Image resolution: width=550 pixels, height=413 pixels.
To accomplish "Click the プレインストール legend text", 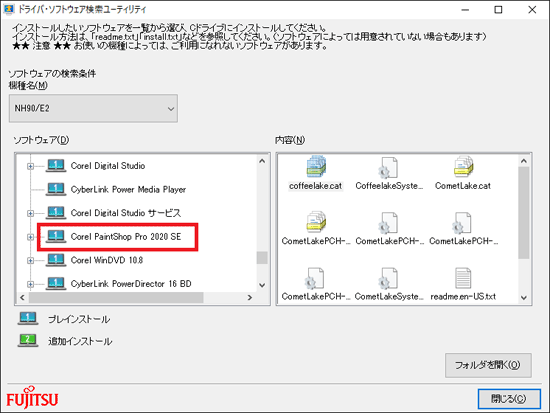I will click(79, 319).
